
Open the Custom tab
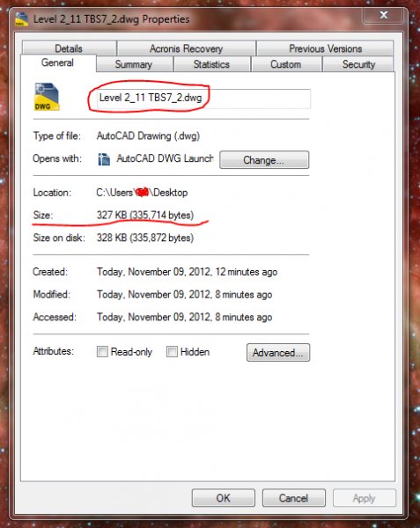286,64
